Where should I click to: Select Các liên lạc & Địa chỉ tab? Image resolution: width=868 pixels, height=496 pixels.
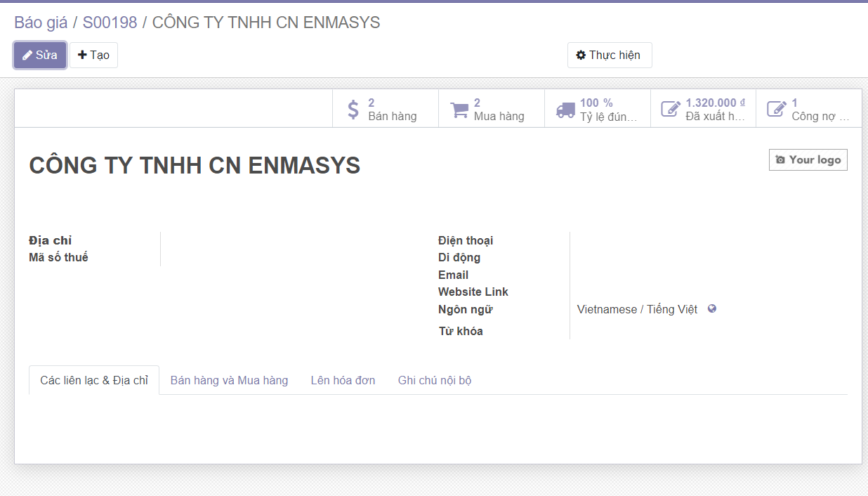point(94,380)
